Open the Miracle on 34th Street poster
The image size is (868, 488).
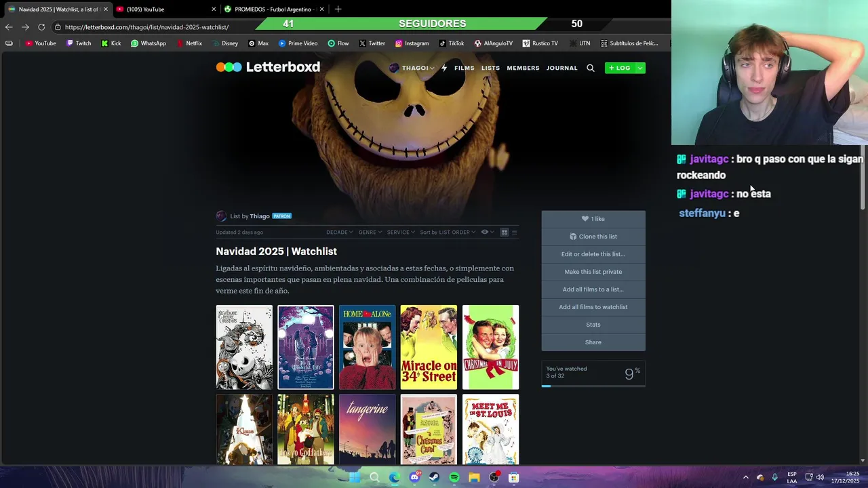[x=429, y=347]
